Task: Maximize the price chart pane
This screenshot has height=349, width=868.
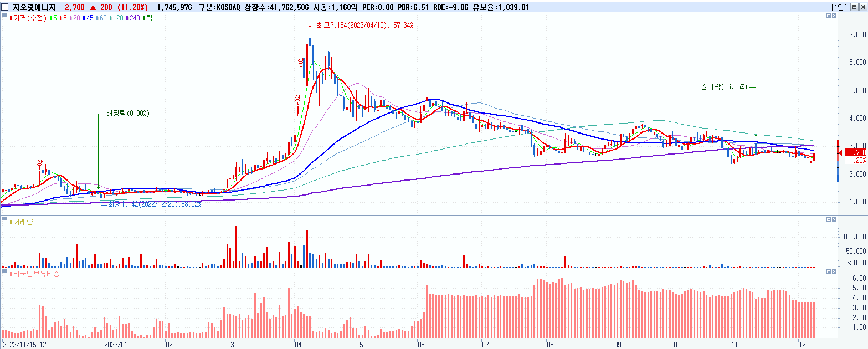Action: pyautogui.click(x=829, y=17)
